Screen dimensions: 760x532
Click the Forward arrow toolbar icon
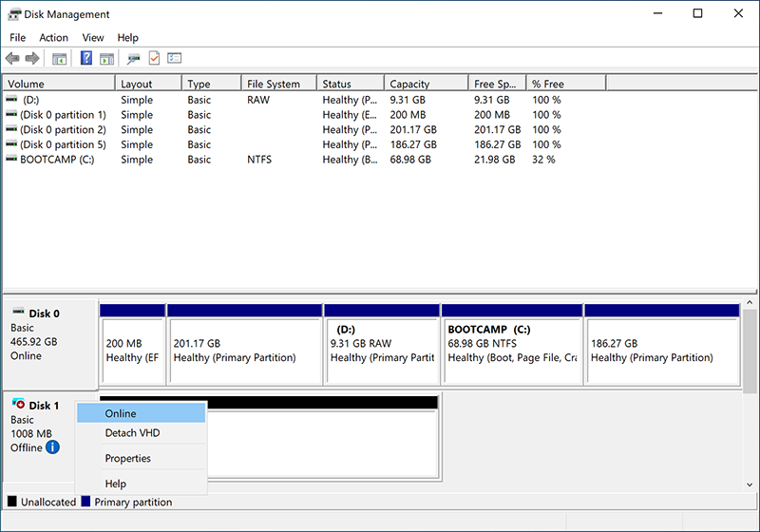(32, 59)
